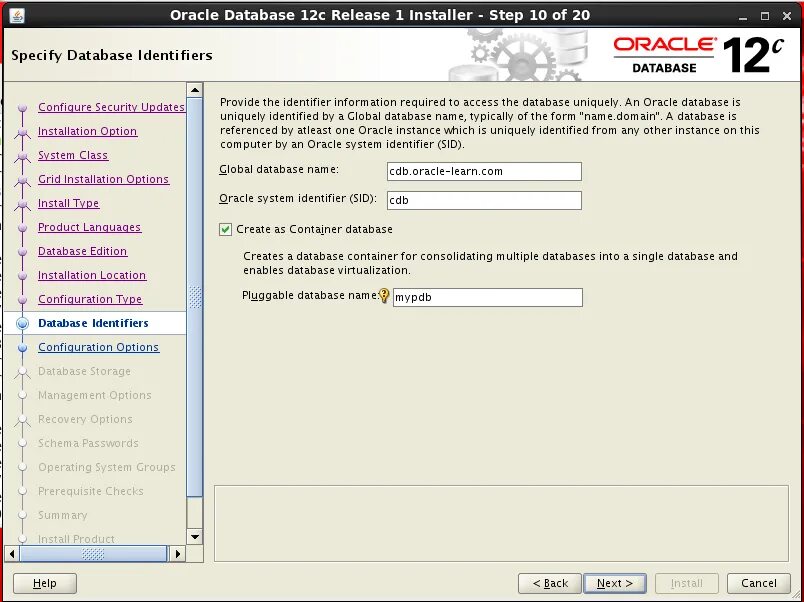Maximize the installer window

point(765,16)
